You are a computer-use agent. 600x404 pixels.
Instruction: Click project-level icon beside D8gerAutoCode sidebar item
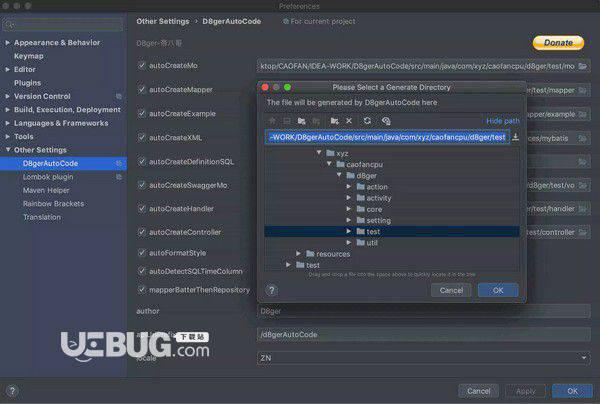pos(119,163)
